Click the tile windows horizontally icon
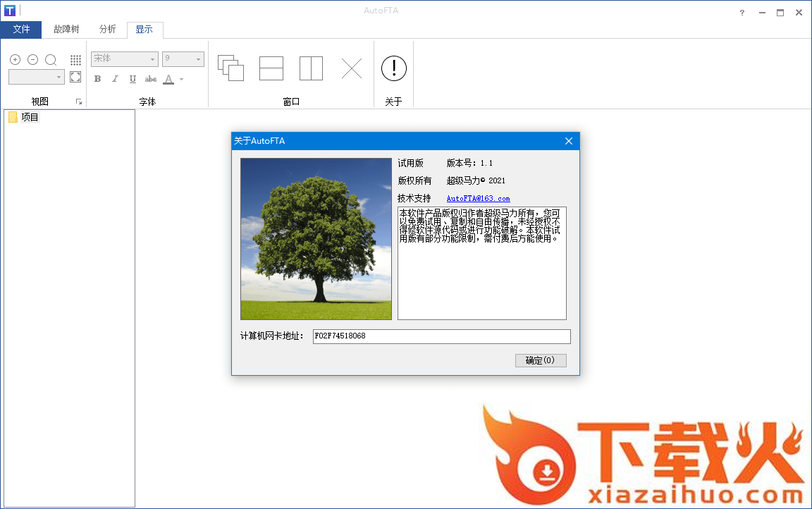 click(x=271, y=68)
